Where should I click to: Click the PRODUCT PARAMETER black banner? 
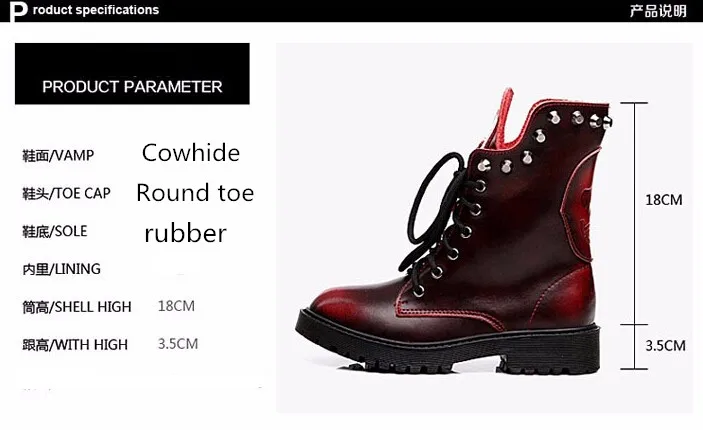pyautogui.click(x=132, y=74)
